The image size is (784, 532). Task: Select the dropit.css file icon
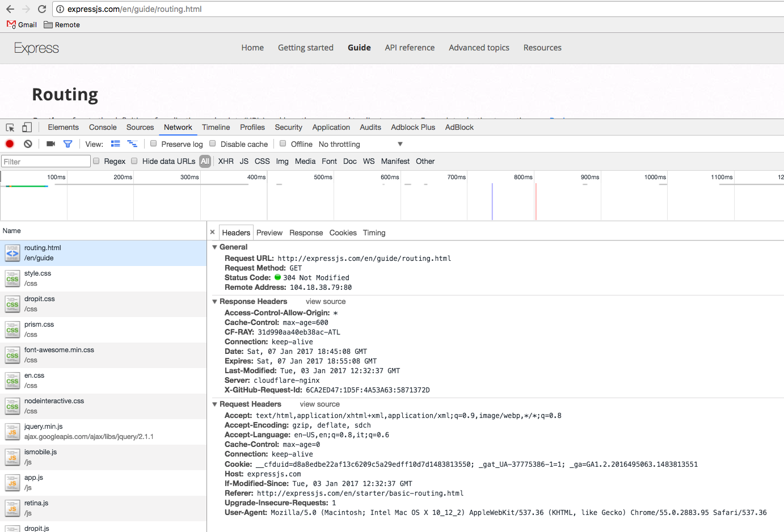[x=12, y=304]
